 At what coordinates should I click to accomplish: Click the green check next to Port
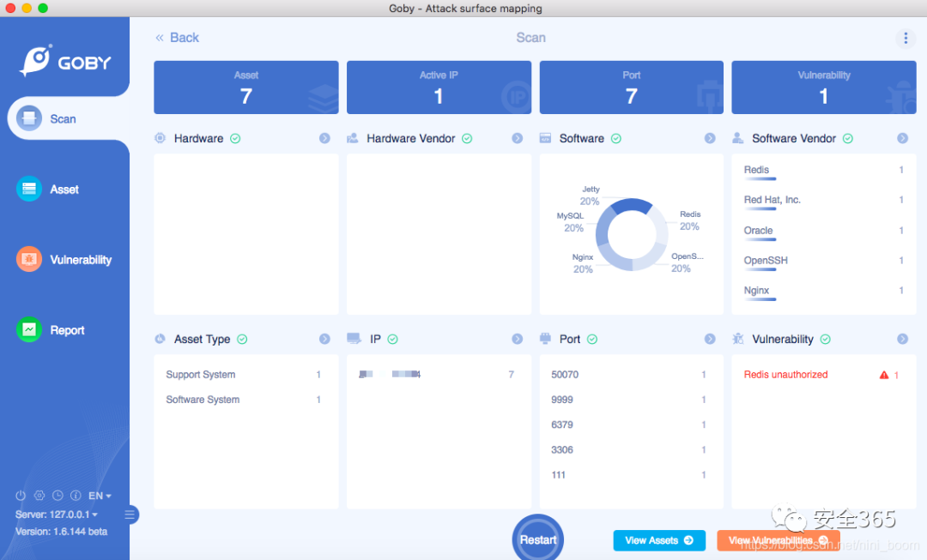pyautogui.click(x=592, y=339)
